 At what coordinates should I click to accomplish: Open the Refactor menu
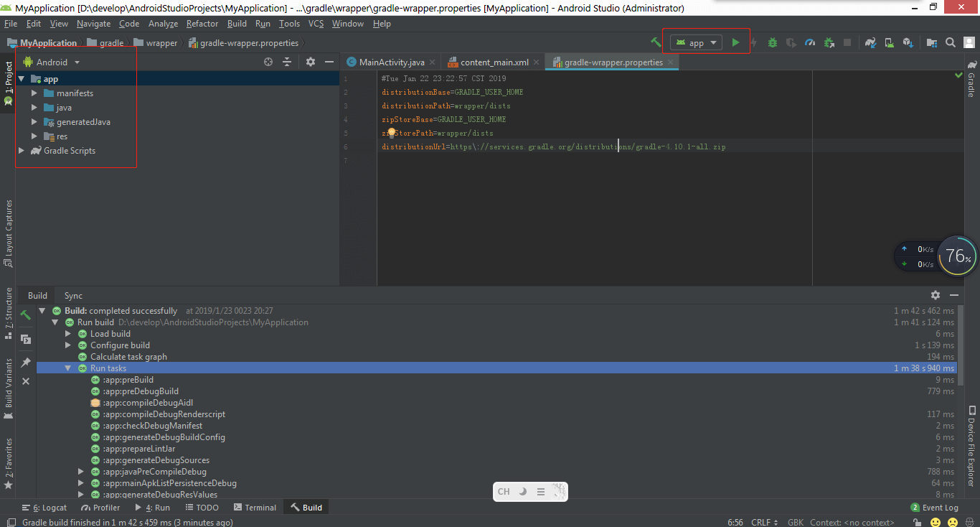202,24
